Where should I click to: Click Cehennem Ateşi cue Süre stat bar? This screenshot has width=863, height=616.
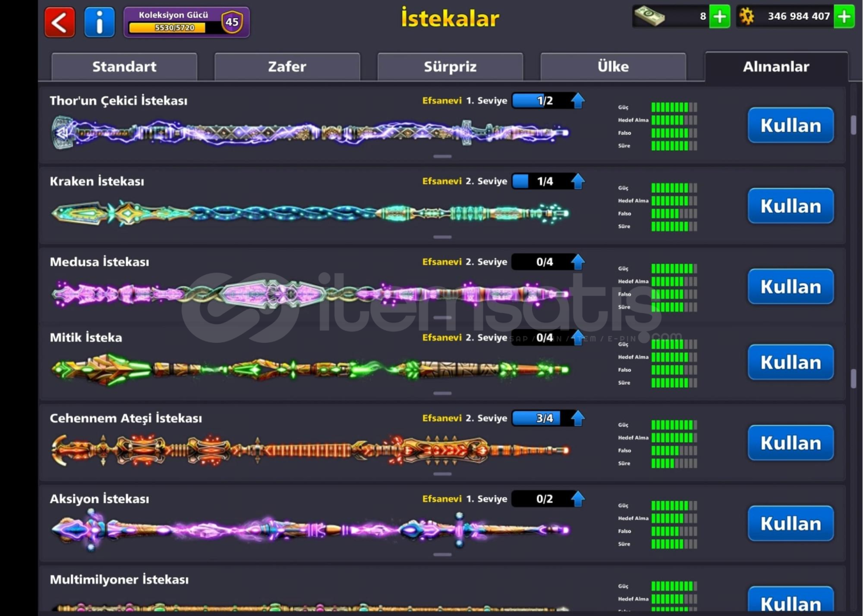click(674, 463)
